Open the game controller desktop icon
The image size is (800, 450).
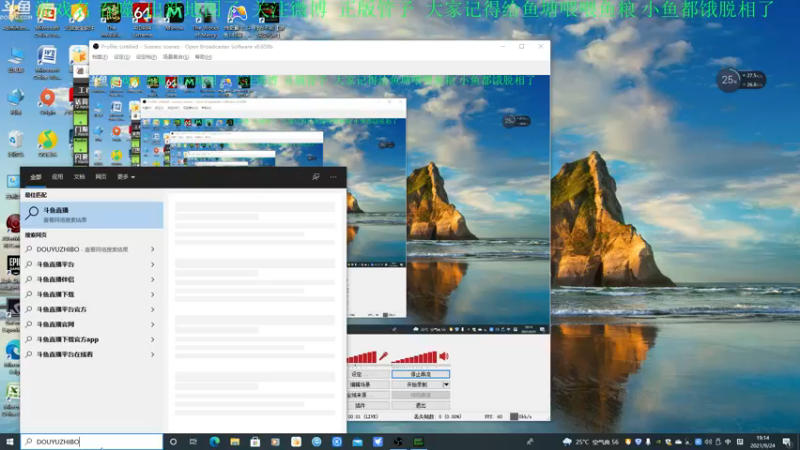pos(236,20)
